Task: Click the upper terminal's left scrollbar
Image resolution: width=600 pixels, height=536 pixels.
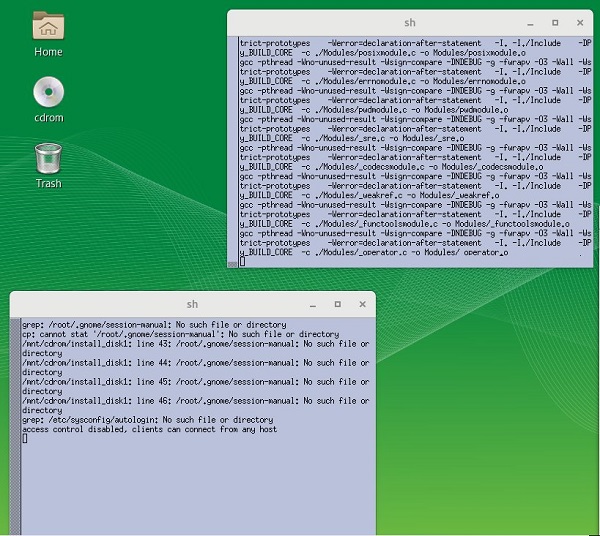Action: 233,150
